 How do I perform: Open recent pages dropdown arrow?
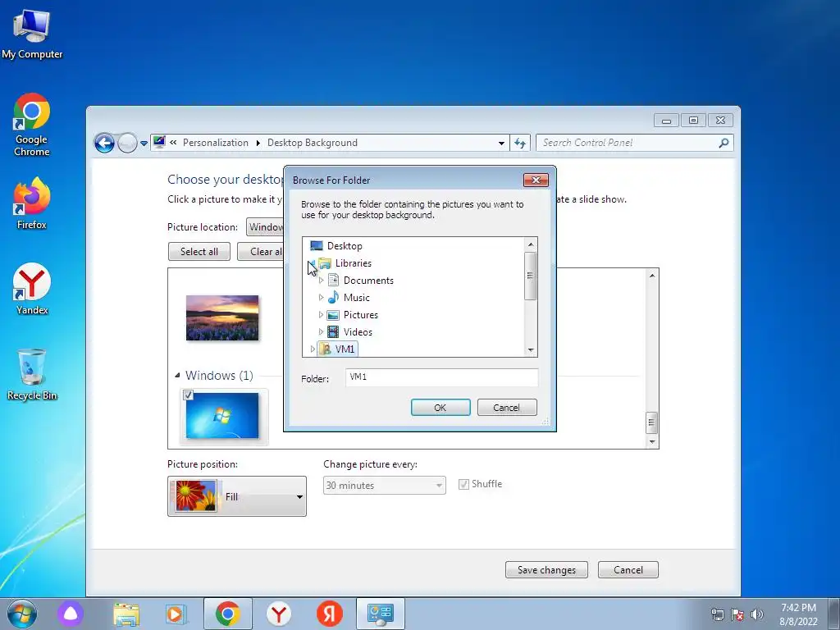144,143
